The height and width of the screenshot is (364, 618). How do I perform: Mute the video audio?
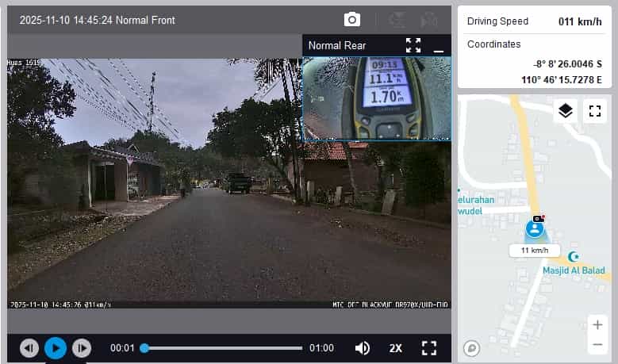[x=363, y=347]
